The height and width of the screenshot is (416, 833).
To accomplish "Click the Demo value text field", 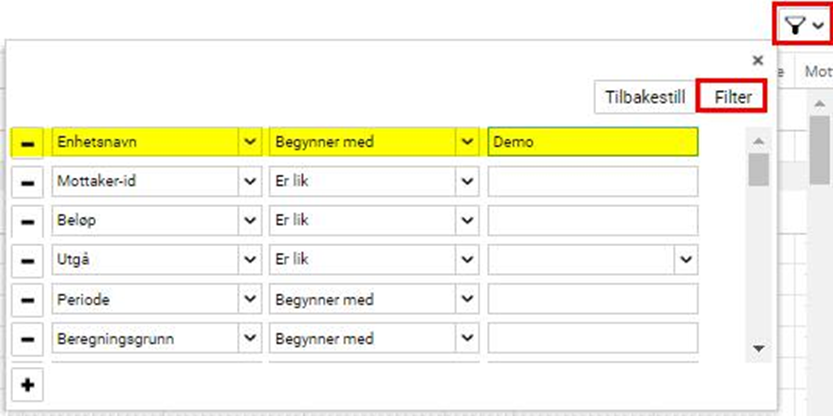I will 592,143.
